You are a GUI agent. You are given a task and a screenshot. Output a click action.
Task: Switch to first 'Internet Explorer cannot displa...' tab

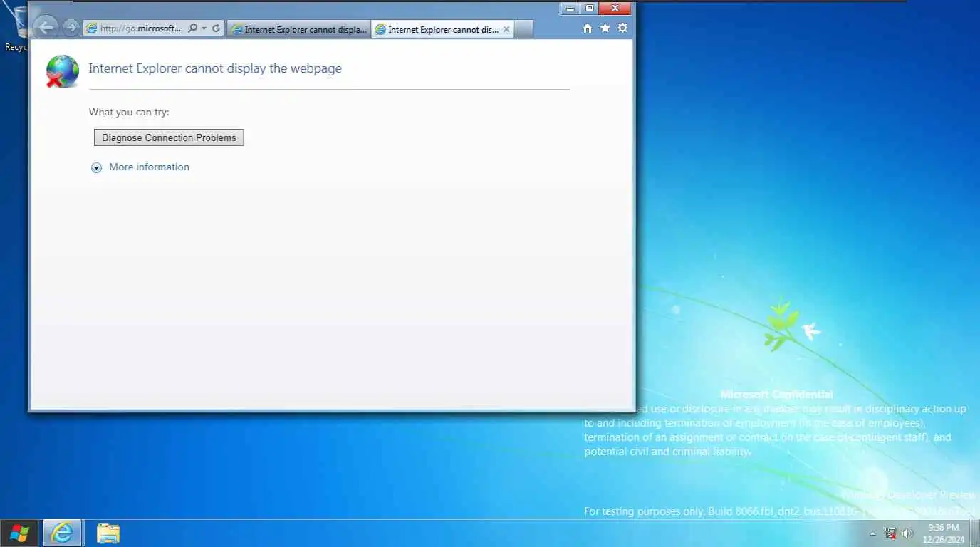tap(299, 29)
